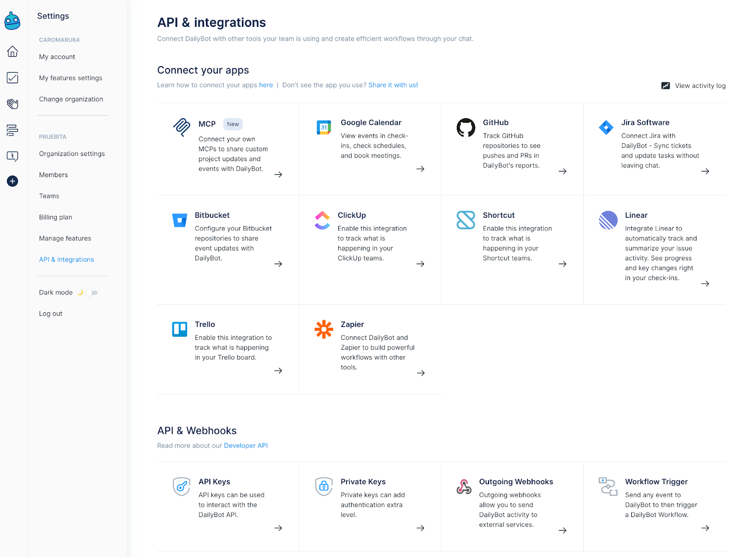
Task: Click the waving hand kudos icon
Action: (x=13, y=104)
